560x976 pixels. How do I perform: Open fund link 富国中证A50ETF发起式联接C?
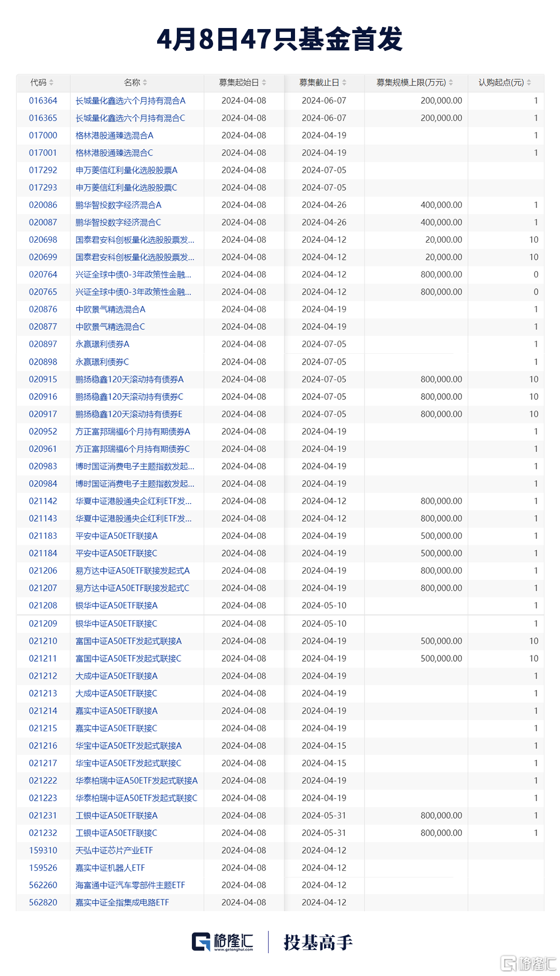[129, 658]
